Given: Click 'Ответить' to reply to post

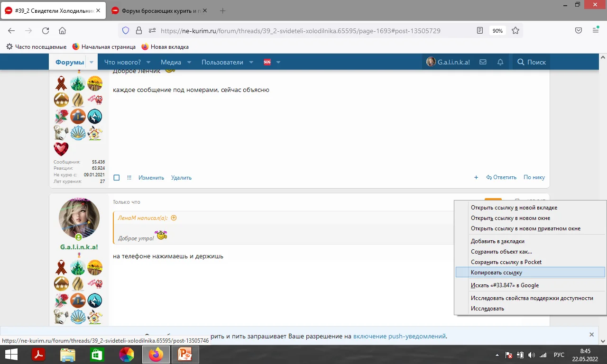Looking at the screenshot, I should point(501,178).
